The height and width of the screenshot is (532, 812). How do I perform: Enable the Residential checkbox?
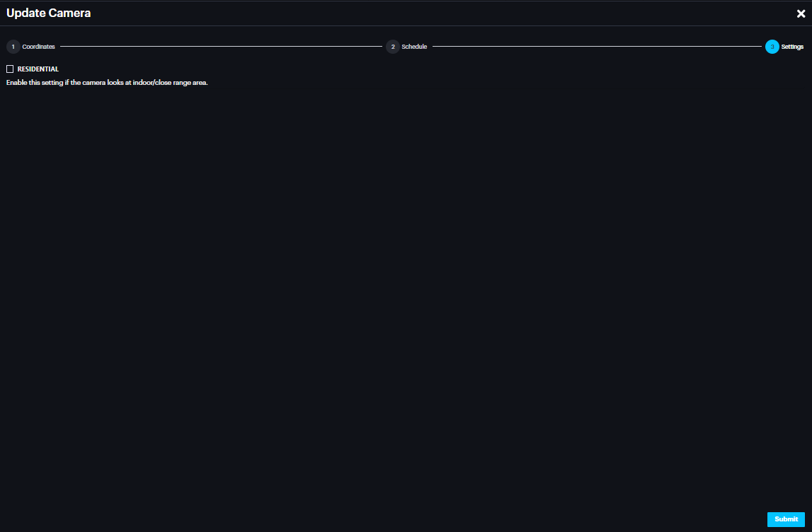[10, 69]
